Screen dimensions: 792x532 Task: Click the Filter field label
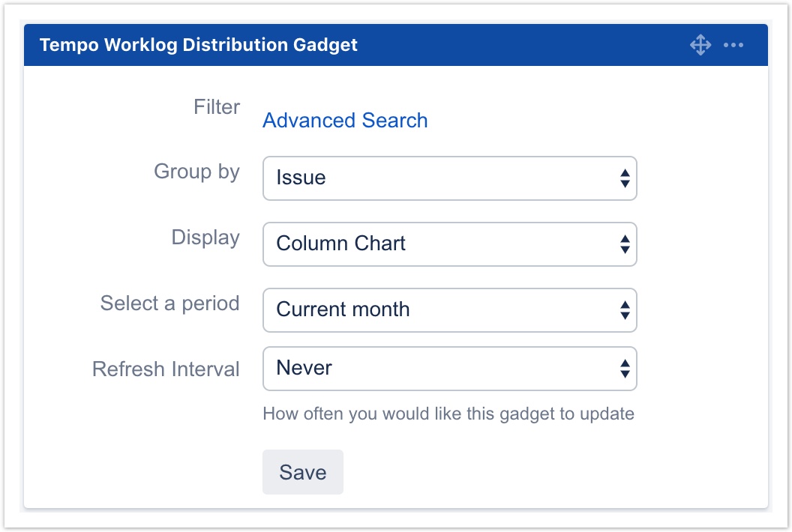point(216,107)
